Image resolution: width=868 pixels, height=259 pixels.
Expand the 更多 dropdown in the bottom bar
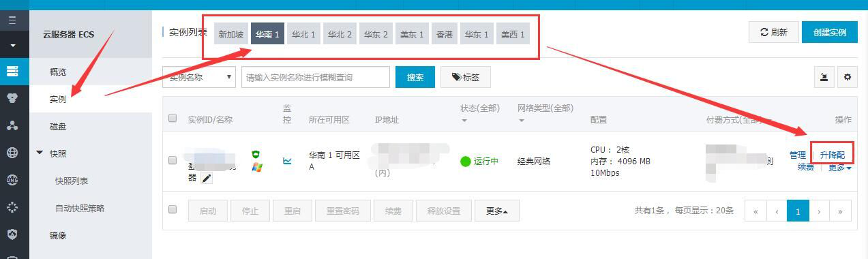[497, 211]
